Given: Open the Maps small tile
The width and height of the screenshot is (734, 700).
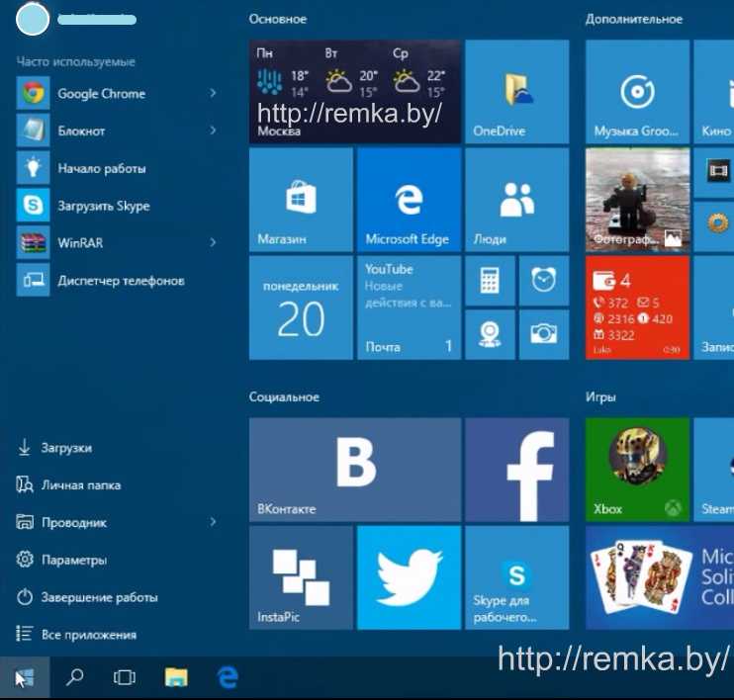Looking at the screenshot, I should pyautogui.click(x=490, y=334).
